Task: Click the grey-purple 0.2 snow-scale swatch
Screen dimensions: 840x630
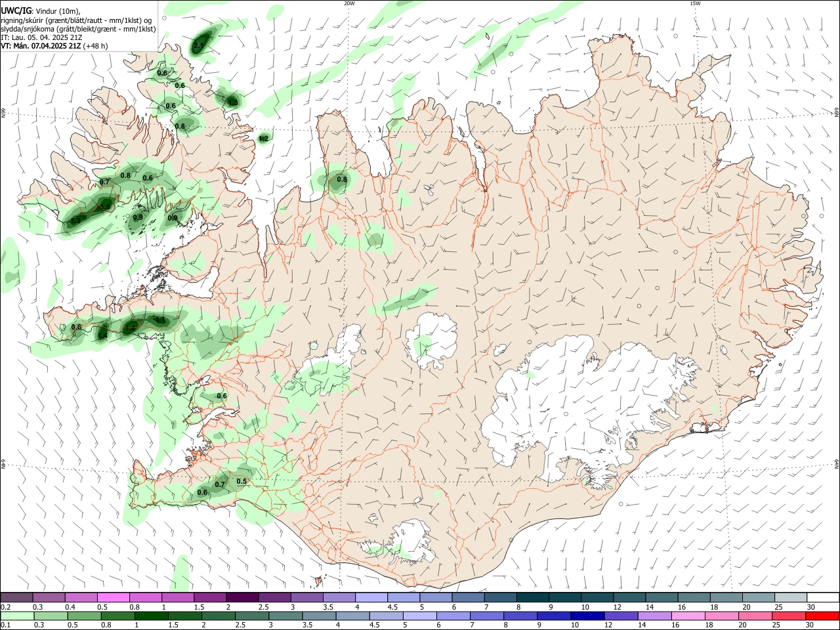Action: tap(16, 597)
